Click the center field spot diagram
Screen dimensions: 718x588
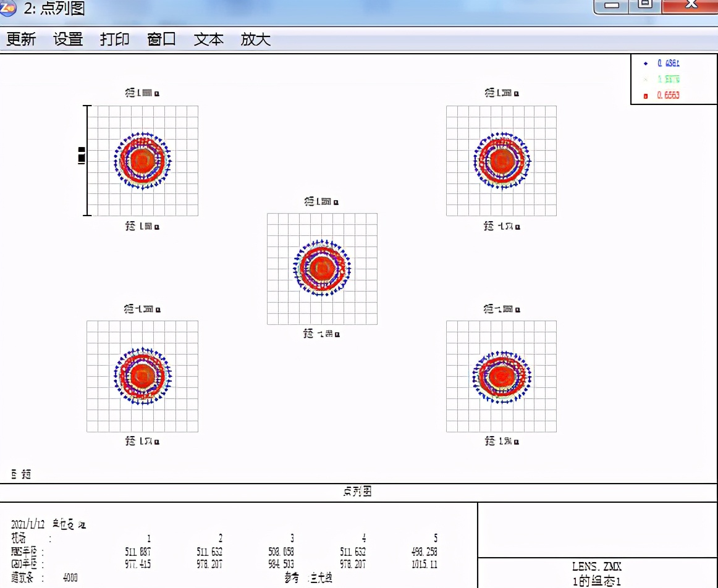pos(321,269)
